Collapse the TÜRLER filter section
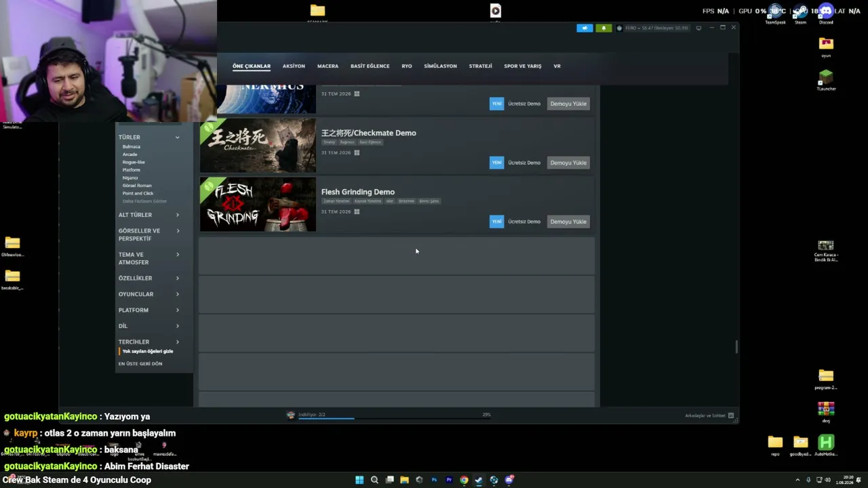This screenshot has height=488, width=868. pyautogui.click(x=149, y=138)
